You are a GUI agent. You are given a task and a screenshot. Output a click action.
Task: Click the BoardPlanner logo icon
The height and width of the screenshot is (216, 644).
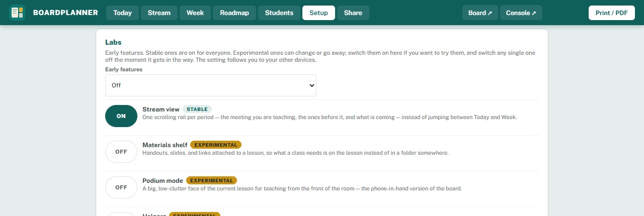[x=17, y=13]
